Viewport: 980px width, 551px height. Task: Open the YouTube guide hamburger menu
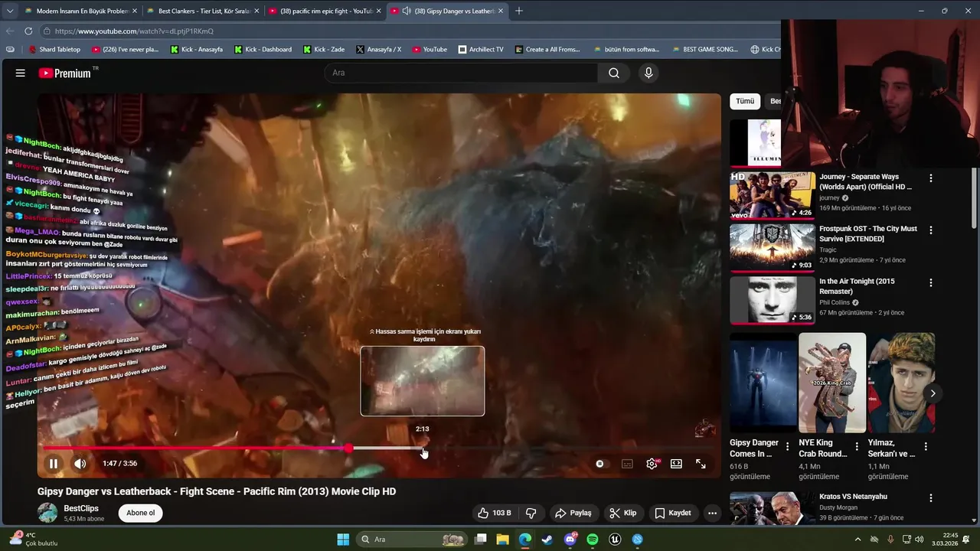(x=21, y=73)
